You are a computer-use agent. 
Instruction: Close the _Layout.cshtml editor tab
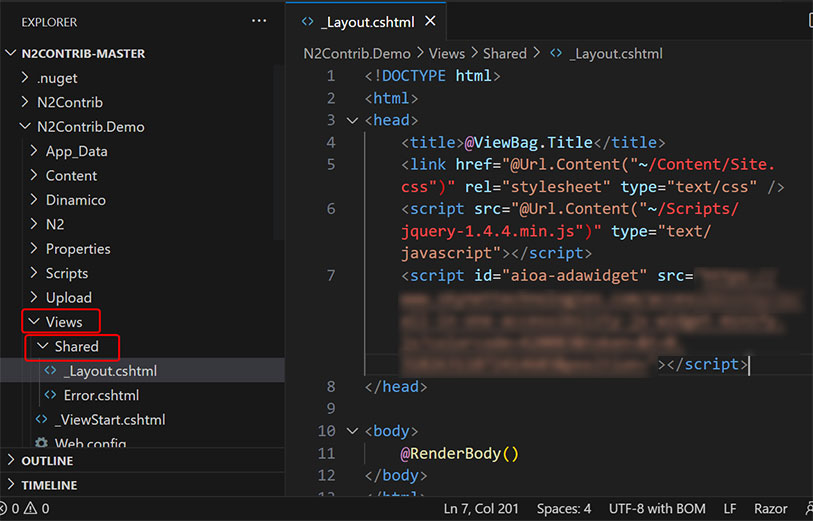430,21
